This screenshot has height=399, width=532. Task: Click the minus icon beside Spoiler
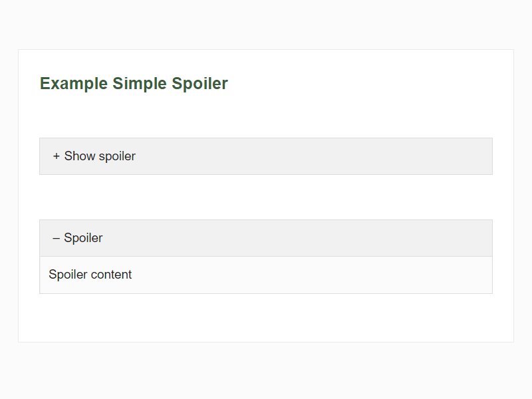(56, 238)
